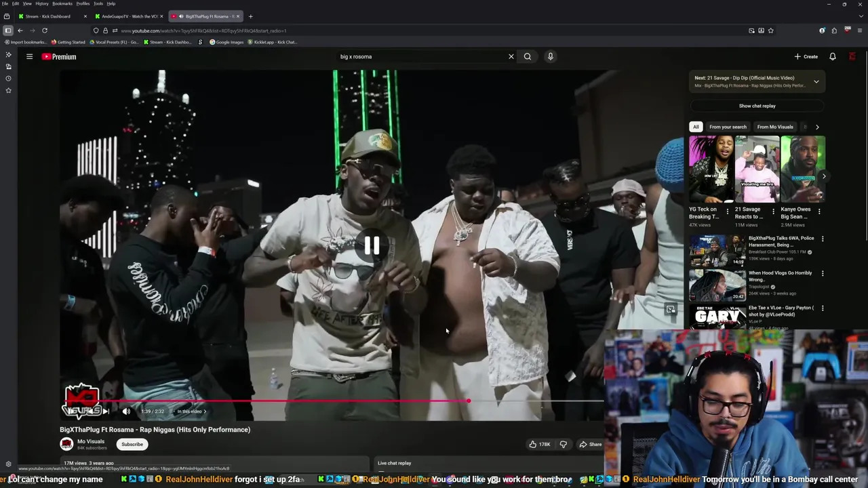Select the 'From your search' chip
This screenshot has height=488, width=868.
728,127
